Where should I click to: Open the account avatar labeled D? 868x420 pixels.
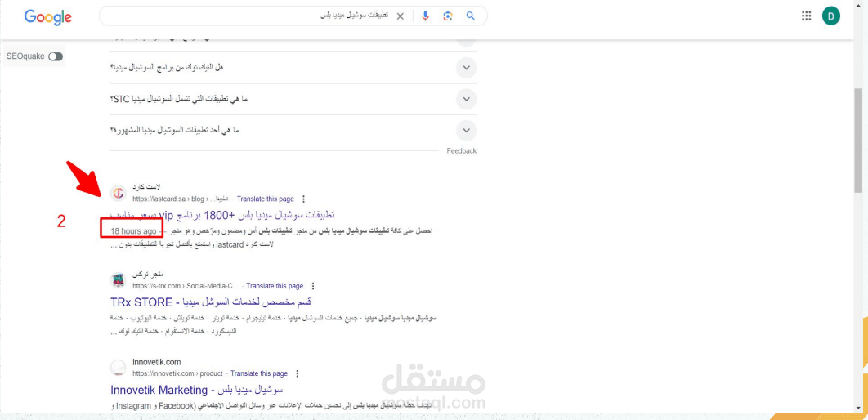831,16
